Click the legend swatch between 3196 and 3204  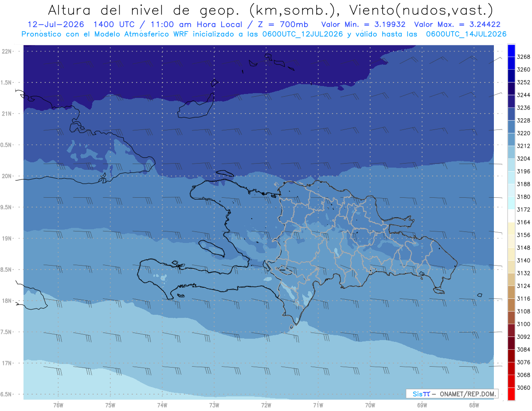click(511, 164)
